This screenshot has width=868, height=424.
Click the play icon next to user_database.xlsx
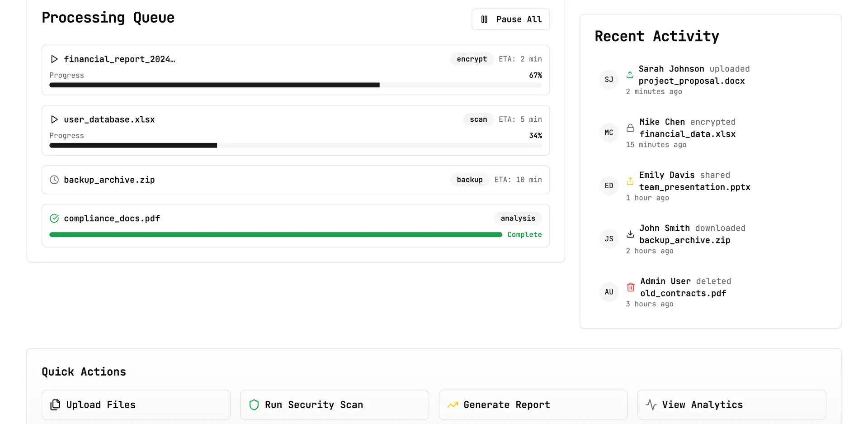(54, 119)
